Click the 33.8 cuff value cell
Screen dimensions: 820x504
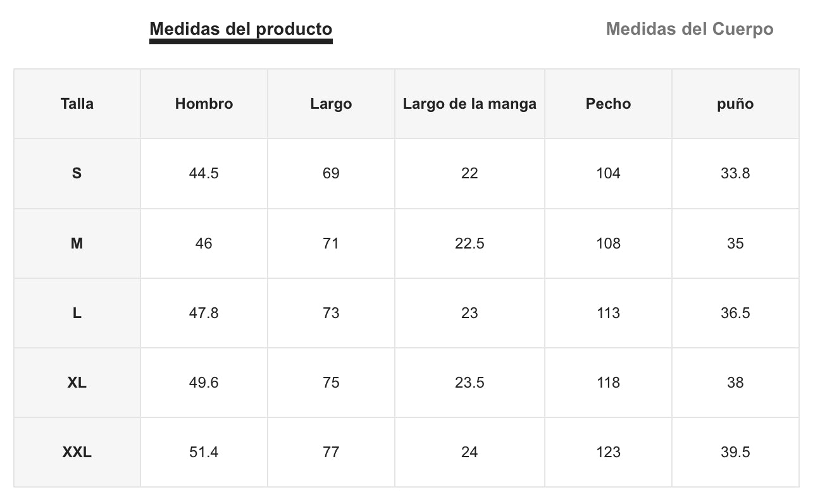(x=735, y=173)
